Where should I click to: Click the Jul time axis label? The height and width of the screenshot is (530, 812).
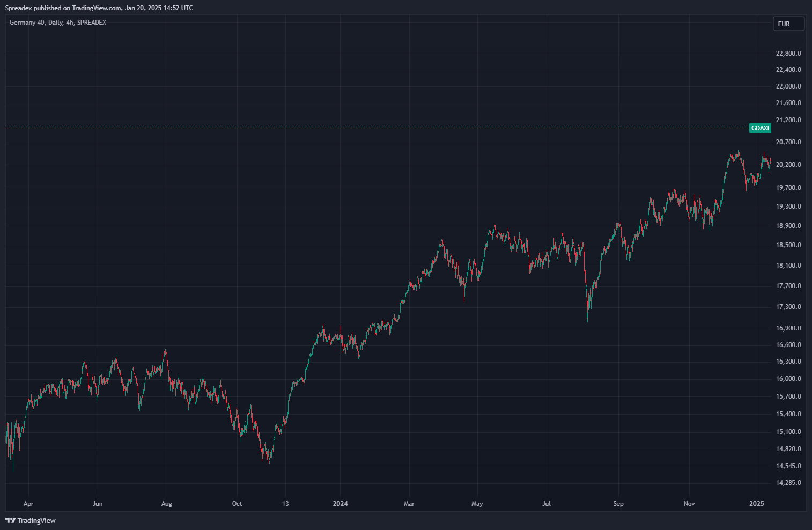(547, 504)
